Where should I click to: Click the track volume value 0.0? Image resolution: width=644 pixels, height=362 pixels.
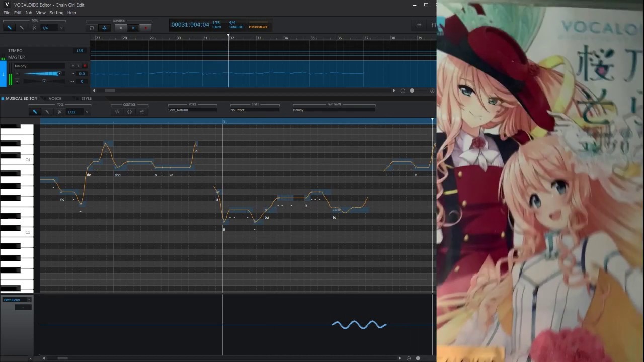click(x=82, y=74)
